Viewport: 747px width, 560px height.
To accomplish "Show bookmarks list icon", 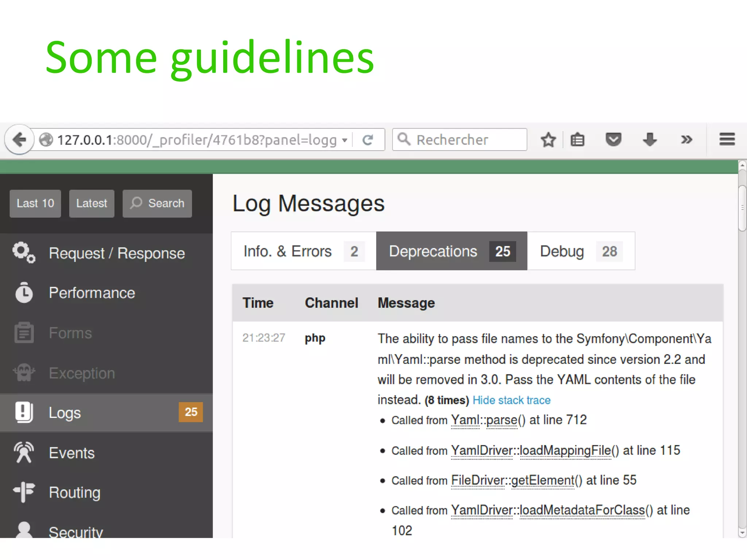I will (x=577, y=140).
